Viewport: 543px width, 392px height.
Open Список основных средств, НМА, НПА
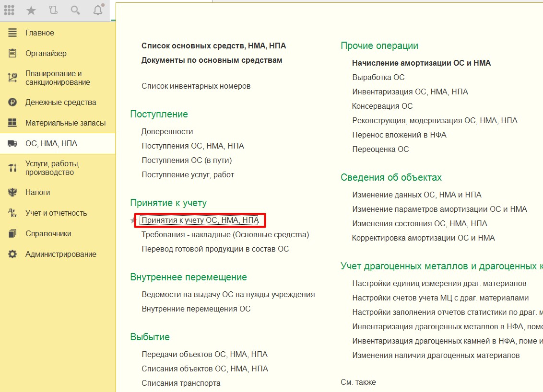coord(213,46)
